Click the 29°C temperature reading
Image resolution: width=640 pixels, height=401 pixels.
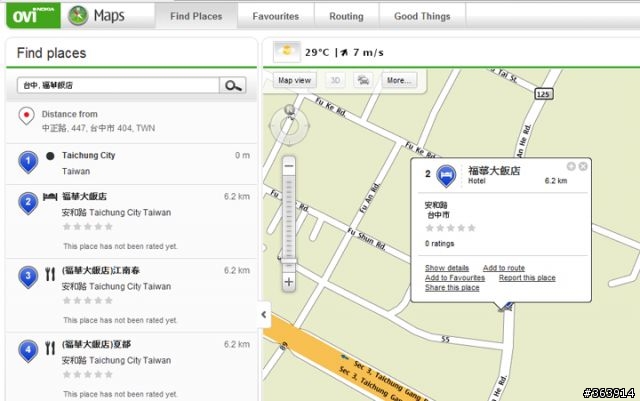click(317, 52)
